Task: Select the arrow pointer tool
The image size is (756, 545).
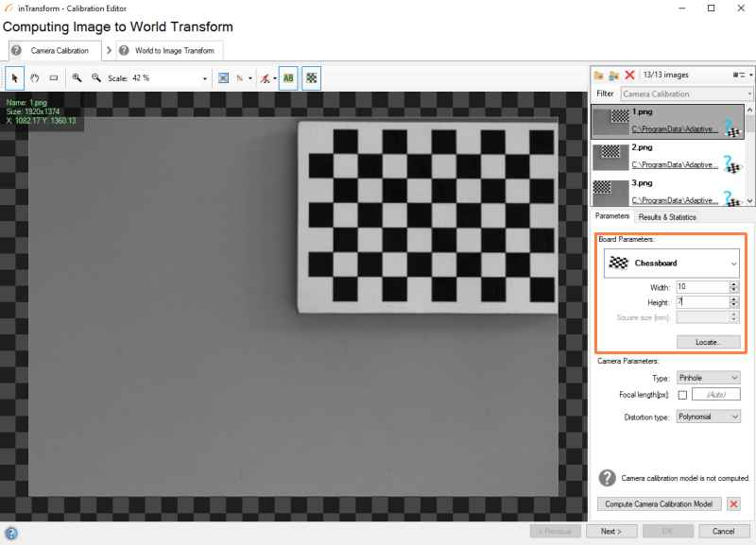Action: point(15,78)
